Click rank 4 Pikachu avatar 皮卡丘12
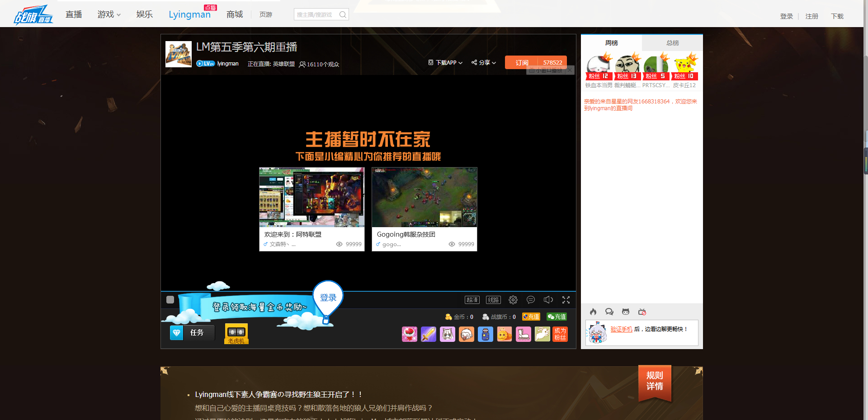Screen dimensions: 868x420 tap(684, 67)
